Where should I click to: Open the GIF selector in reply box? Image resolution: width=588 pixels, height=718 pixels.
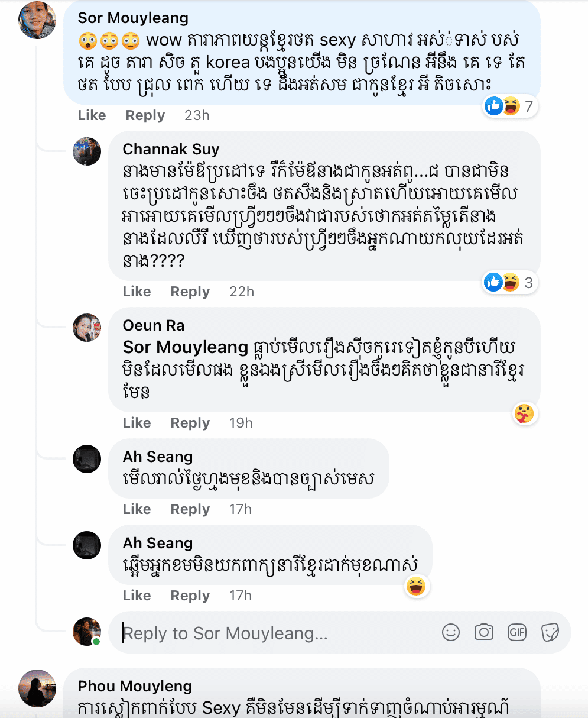pyautogui.click(x=516, y=632)
